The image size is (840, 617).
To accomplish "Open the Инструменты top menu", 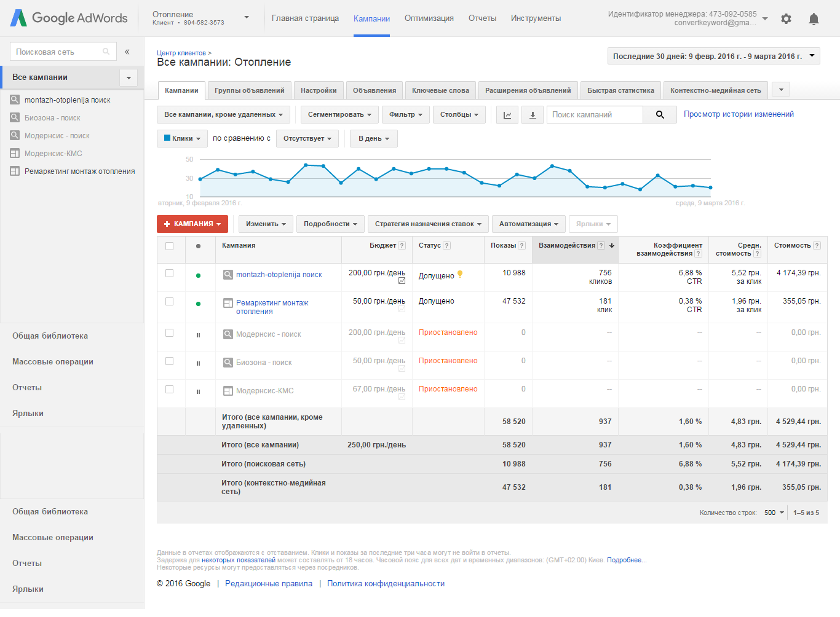I will pyautogui.click(x=536, y=18).
